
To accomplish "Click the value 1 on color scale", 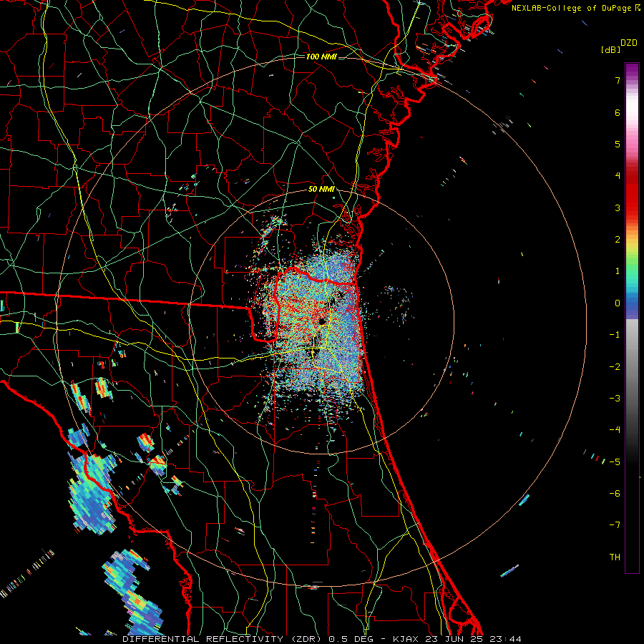I will coord(618,270).
